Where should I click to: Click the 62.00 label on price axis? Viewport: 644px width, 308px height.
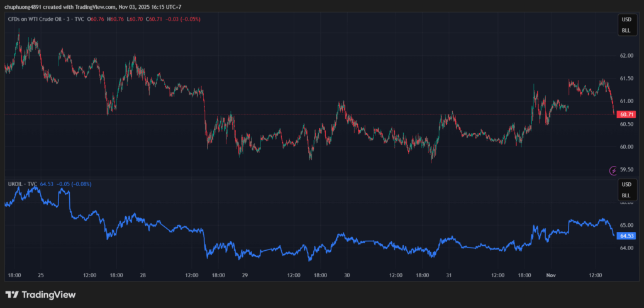click(626, 55)
